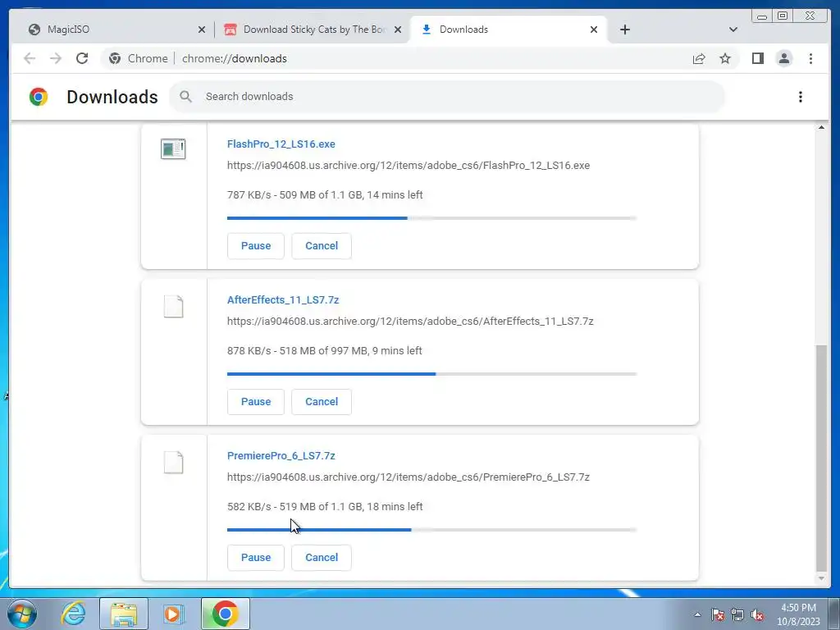Open the AfterEffects_11_LS7.7z file name link
The width and height of the screenshot is (840, 630).
[x=283, y=300]
